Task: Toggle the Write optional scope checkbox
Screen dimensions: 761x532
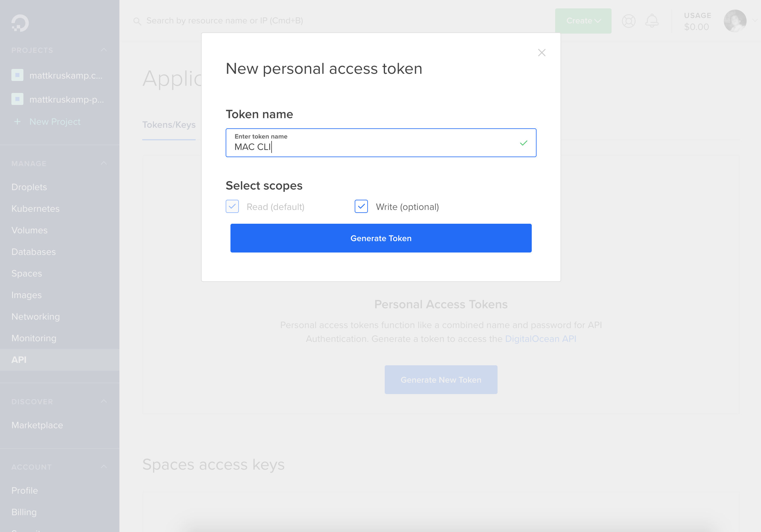Action: click(360, 206)
